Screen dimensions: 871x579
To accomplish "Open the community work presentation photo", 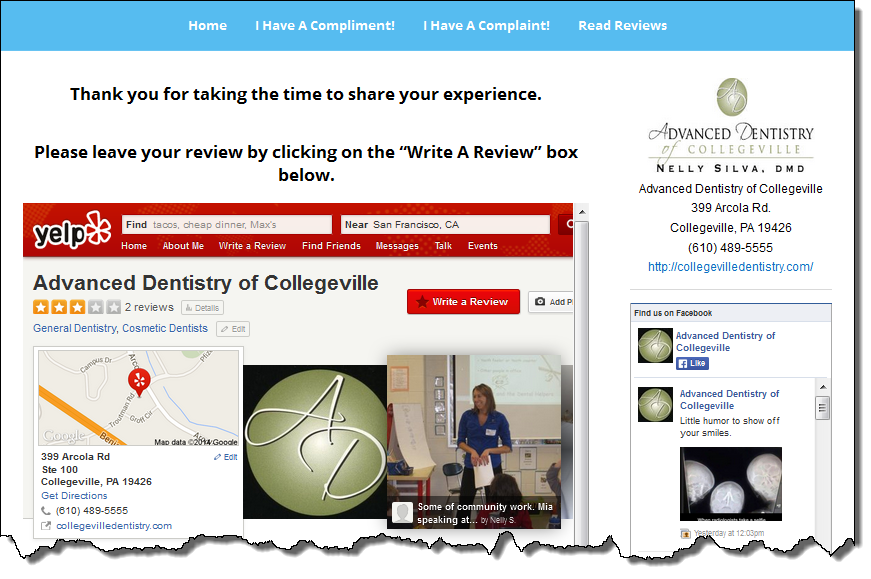I will coord(474,442).
